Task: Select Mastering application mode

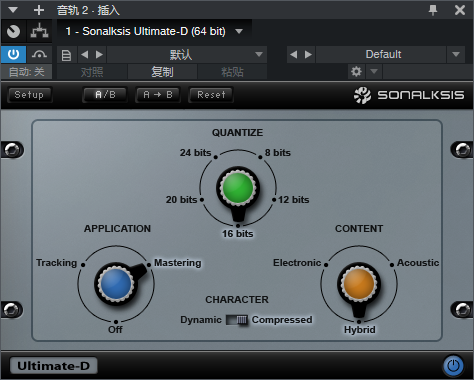Action: pyautogui.click(x=178, y=263)
